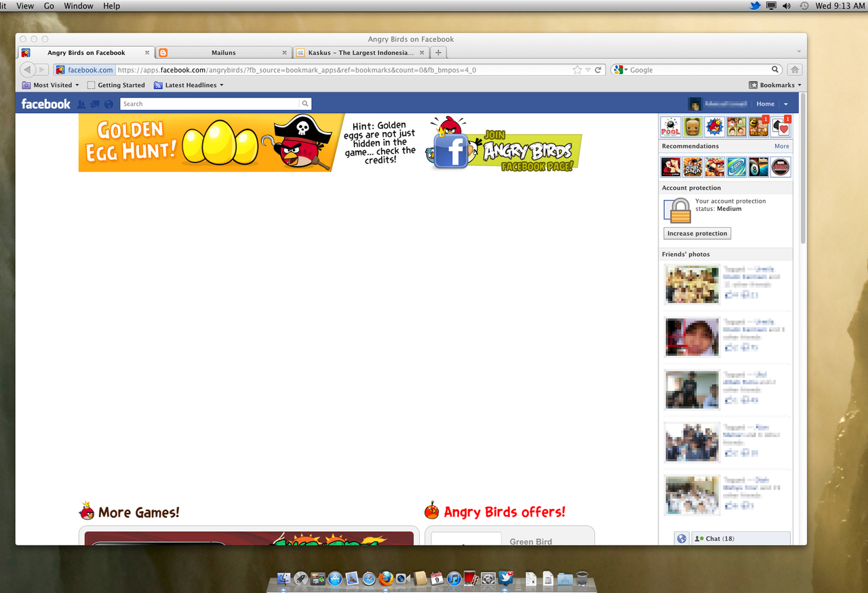Click the date and time in menu bar

click(x=840, y=6)
